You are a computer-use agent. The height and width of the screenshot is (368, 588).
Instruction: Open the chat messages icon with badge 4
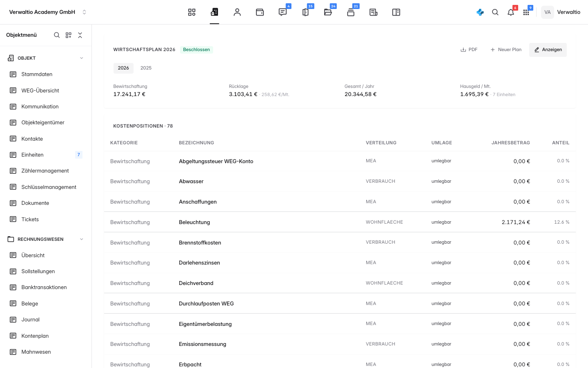coord(283,12)
